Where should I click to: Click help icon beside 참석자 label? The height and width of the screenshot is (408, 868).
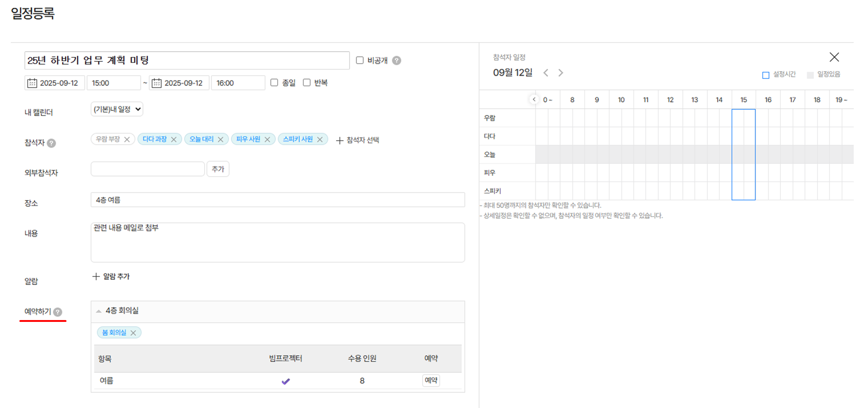[x=51, y=143]
